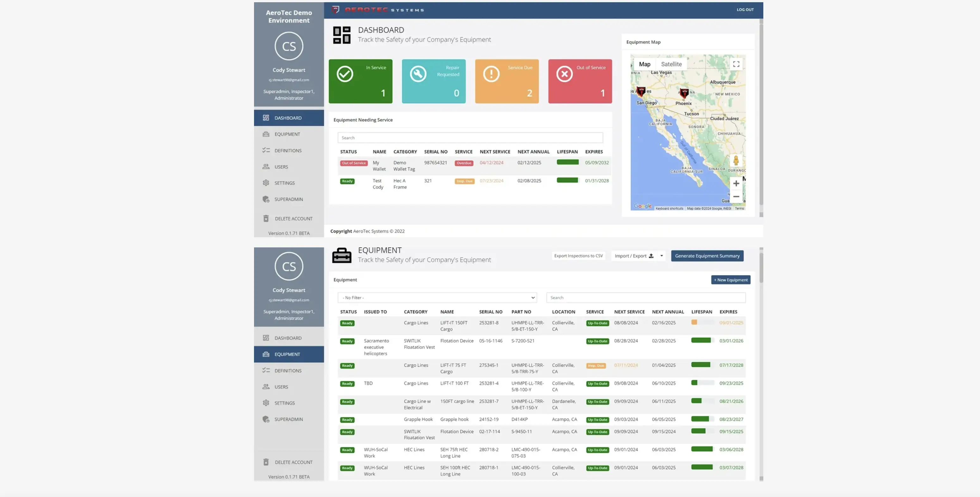This screenshot has height=497, width=980.
Task: Click the map zoom in plus icon
Action: point(736,183)
